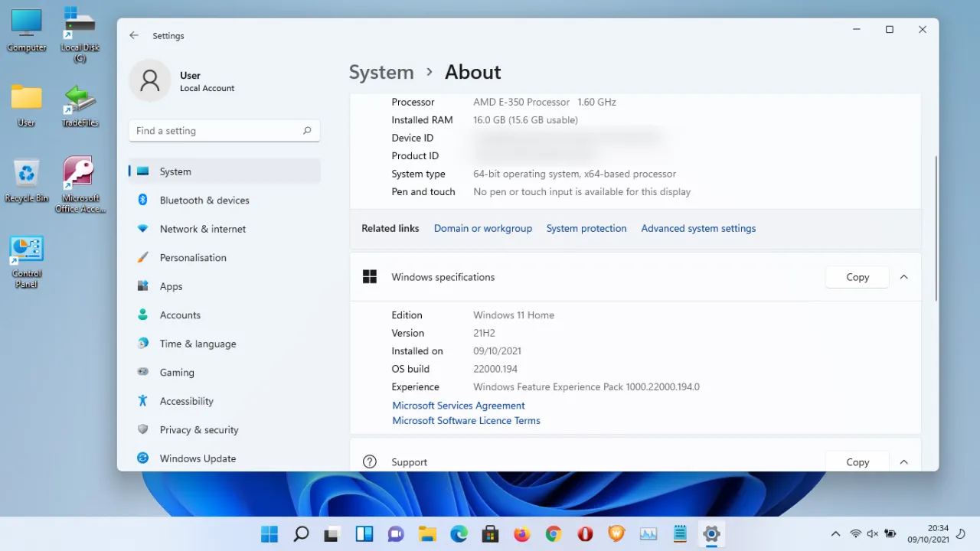Open Accessibility settings
The height and width of the screenshot is (551, 980).
(x=224, y=401)
